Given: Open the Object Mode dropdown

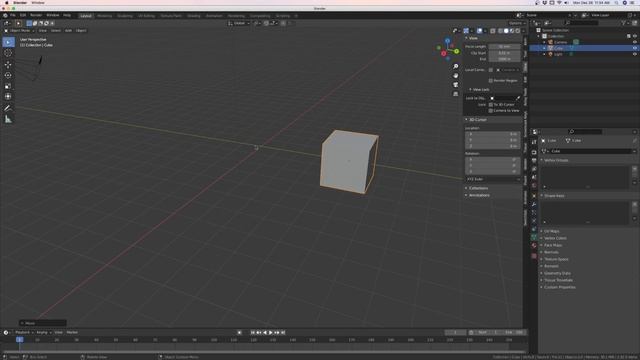Looking at the screenshot, I should (x=19, y=31).
